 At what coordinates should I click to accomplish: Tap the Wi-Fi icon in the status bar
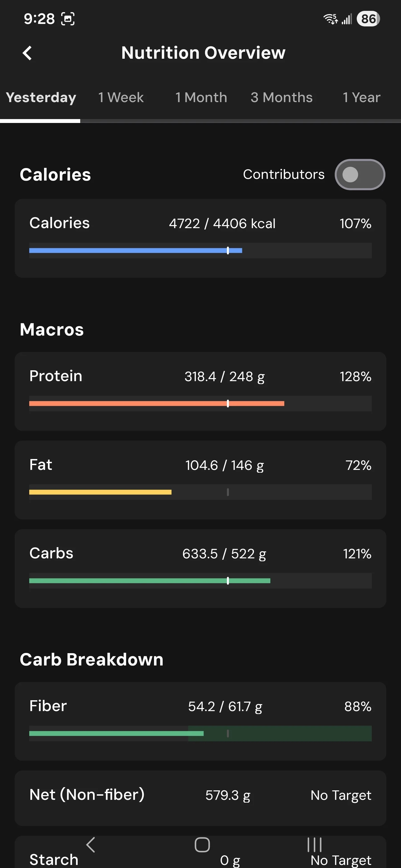pyautogui.click(x=331, y=19)
